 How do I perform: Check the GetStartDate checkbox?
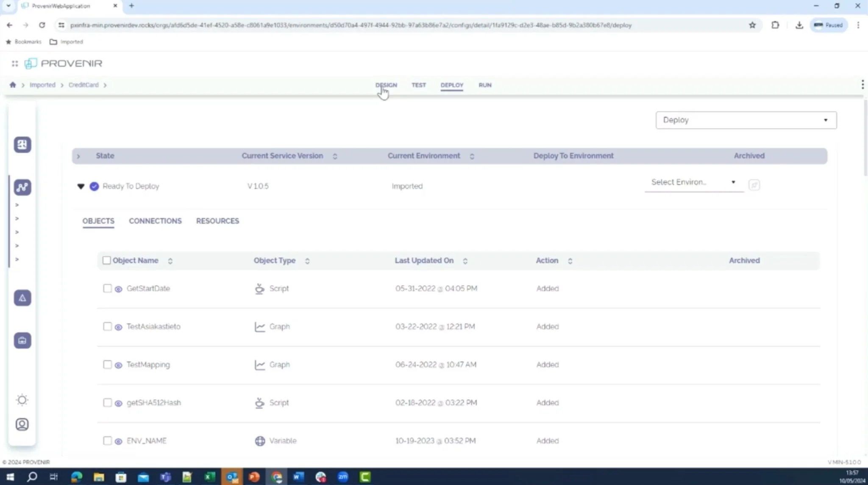tap(107, 288)
